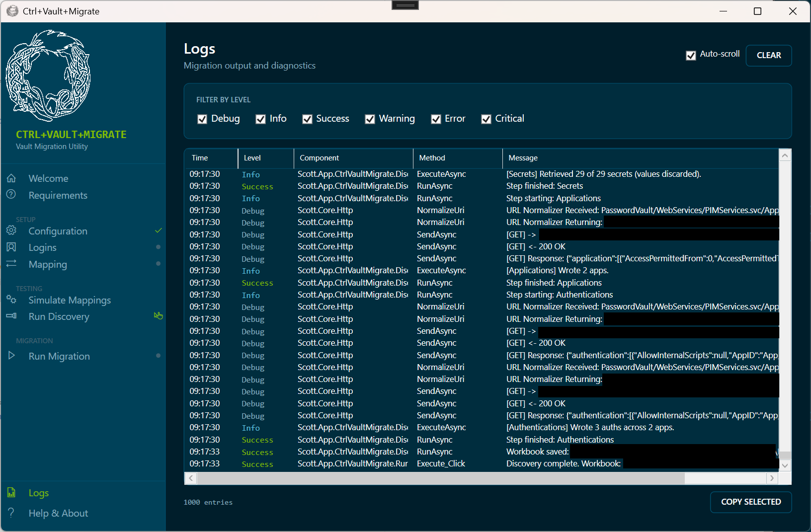This screenshot has height=532, width=811.
Task: Click the Welcome home icon in sidebar
Action: click(11, 178)
